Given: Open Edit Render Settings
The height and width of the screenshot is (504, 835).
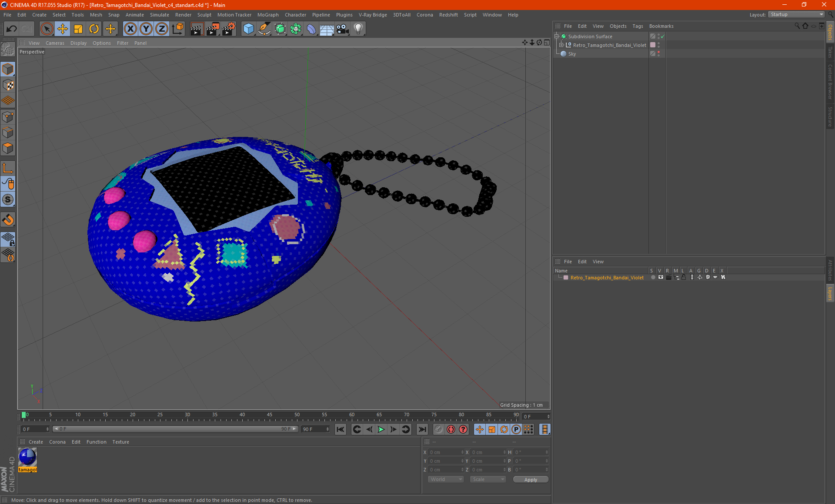Looking at the screenshot, I should tap(229, 29).
